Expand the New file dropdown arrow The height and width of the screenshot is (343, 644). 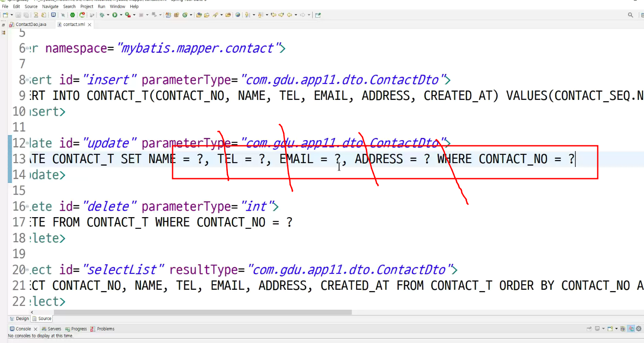click(12, 15)
